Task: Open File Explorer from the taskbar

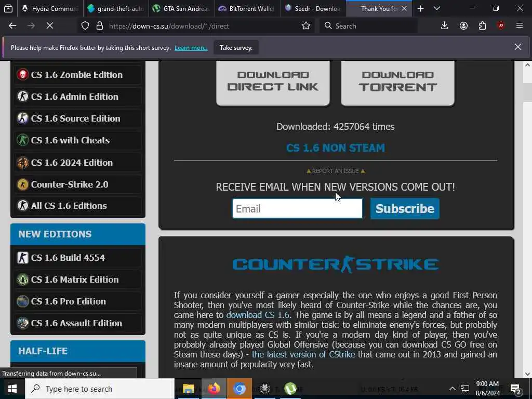Action: click(188, 389)
